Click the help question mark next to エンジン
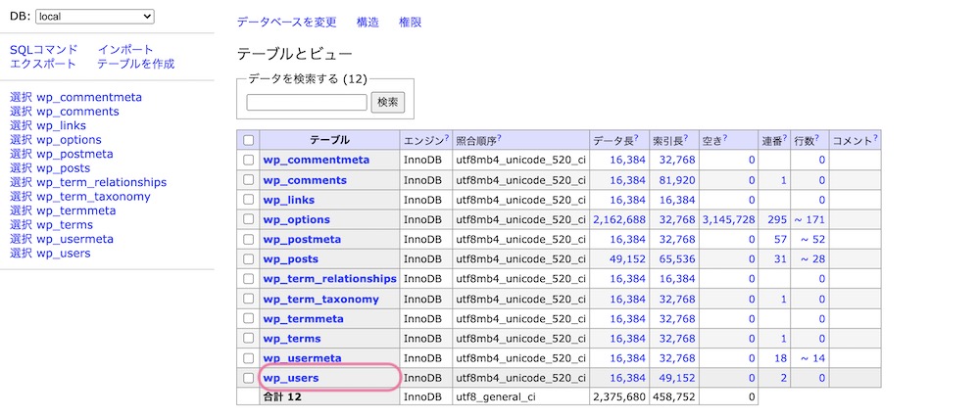Viewport: 980px width, 419px height. coord(446,137)
